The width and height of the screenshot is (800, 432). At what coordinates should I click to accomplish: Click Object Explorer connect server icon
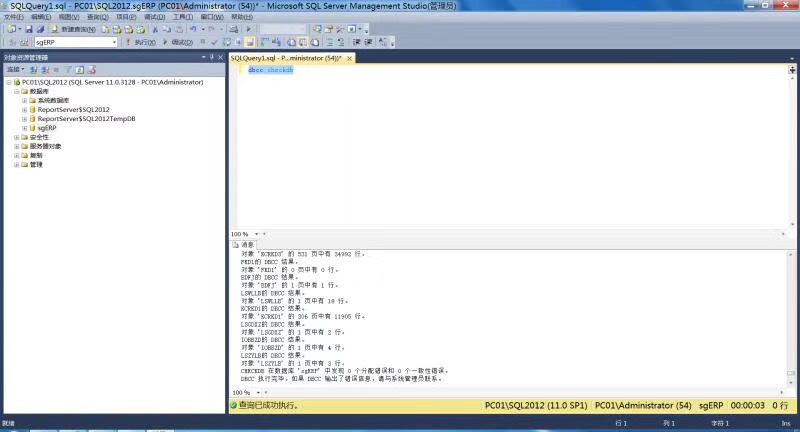point(34,69)
